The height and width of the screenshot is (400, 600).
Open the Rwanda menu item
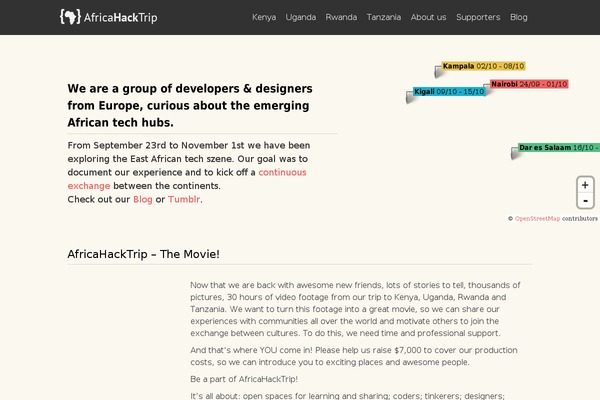[341, 17]
